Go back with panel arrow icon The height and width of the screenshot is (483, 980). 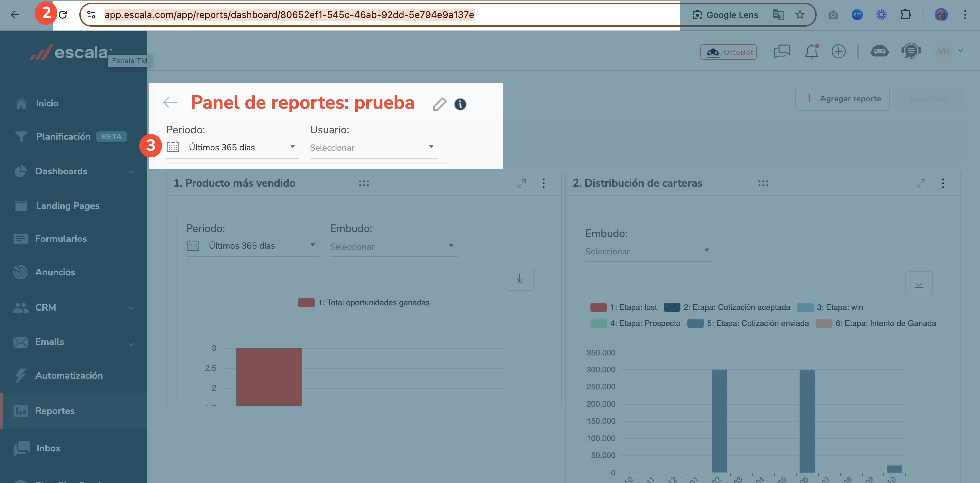[170, 102]
